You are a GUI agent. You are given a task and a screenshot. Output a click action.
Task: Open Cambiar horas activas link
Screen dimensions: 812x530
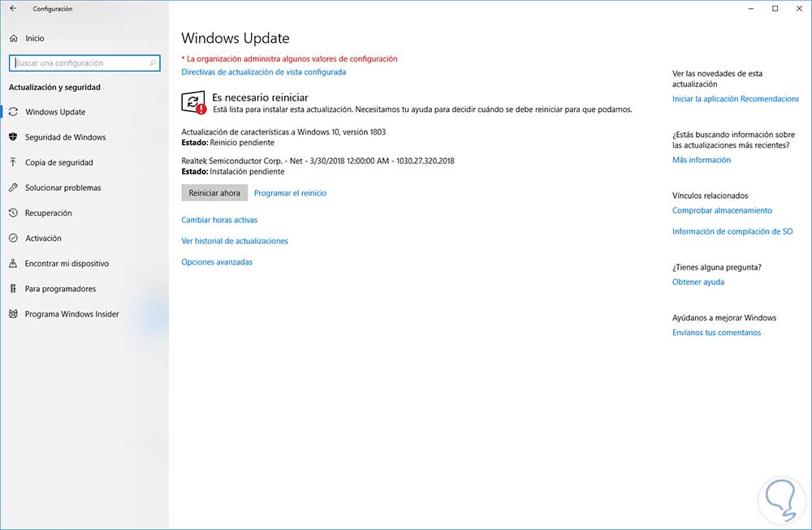[x=219, y=220]
